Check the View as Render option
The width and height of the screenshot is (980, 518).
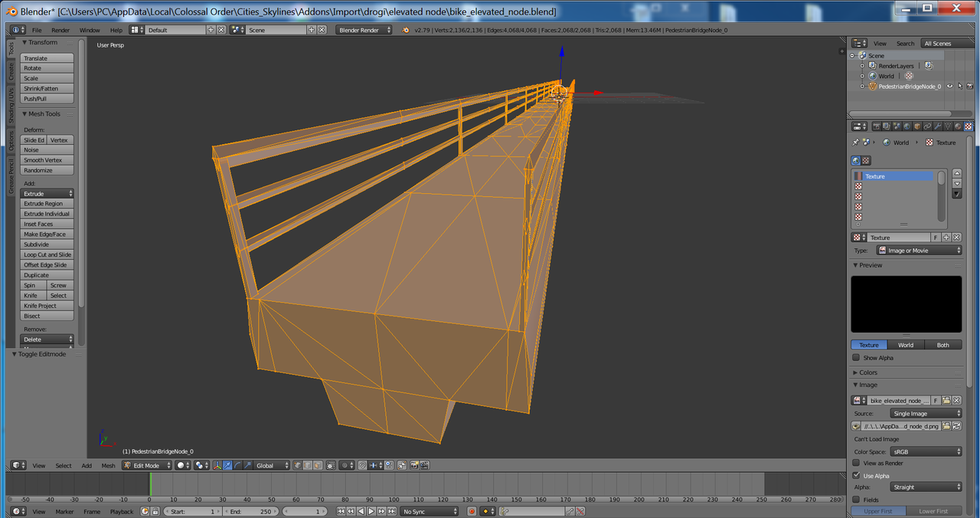coord(856,463)
